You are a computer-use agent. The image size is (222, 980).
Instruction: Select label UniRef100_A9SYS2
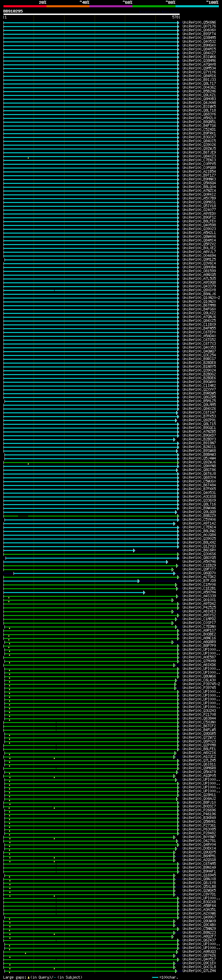click(199, 615)
